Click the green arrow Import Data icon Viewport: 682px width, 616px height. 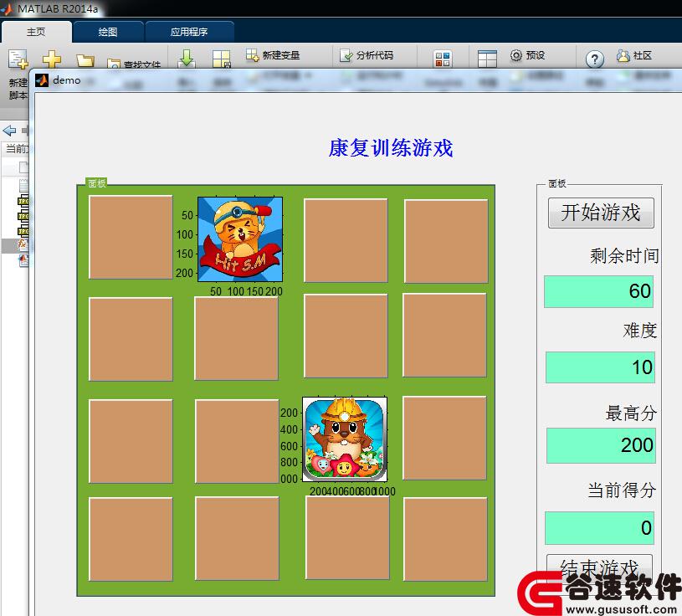(187, 59)
